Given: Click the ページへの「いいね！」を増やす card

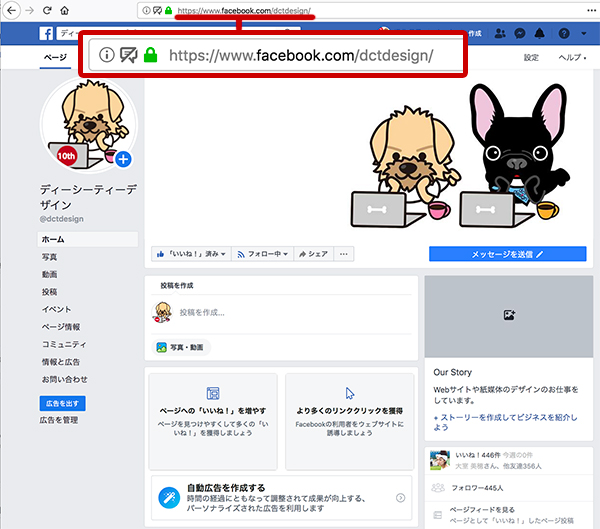Looking at the screenshot, I should 213,421.
